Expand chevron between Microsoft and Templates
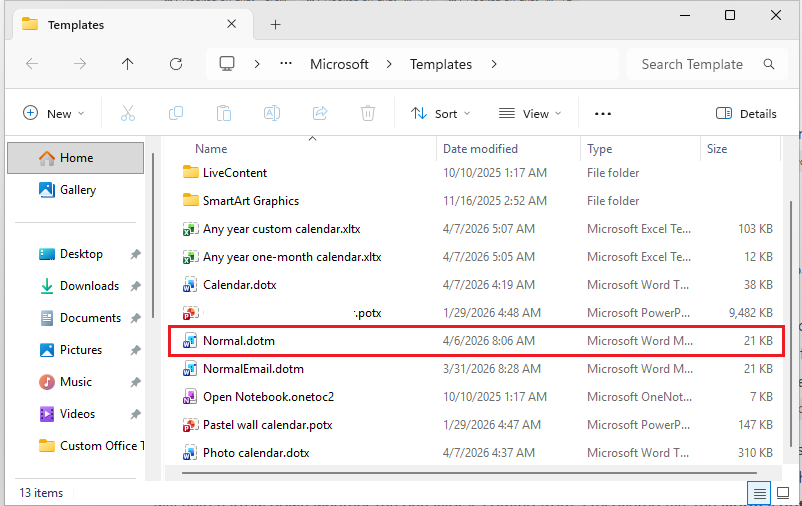The height and width of the screenshot is (506, 802). point(389,64)
